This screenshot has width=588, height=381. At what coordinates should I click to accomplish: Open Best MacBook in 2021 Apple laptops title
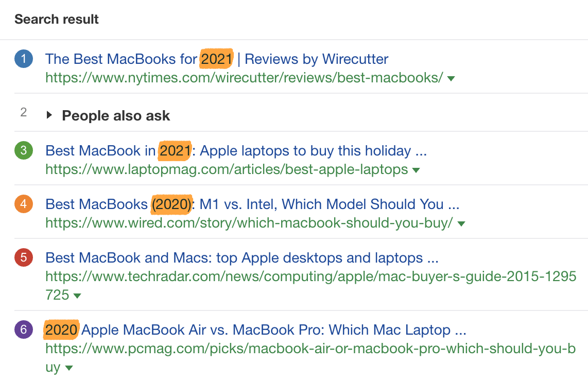pos(236,151)
